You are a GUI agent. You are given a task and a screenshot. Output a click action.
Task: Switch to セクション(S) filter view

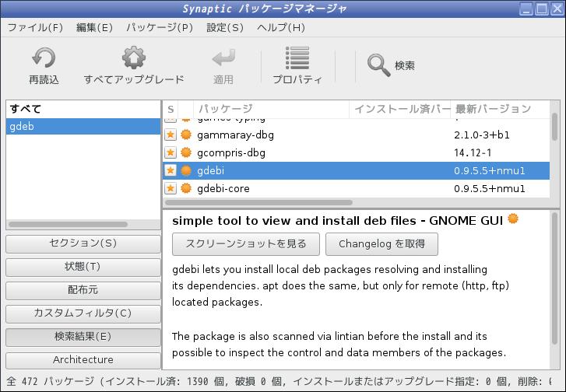coord(83,243)
